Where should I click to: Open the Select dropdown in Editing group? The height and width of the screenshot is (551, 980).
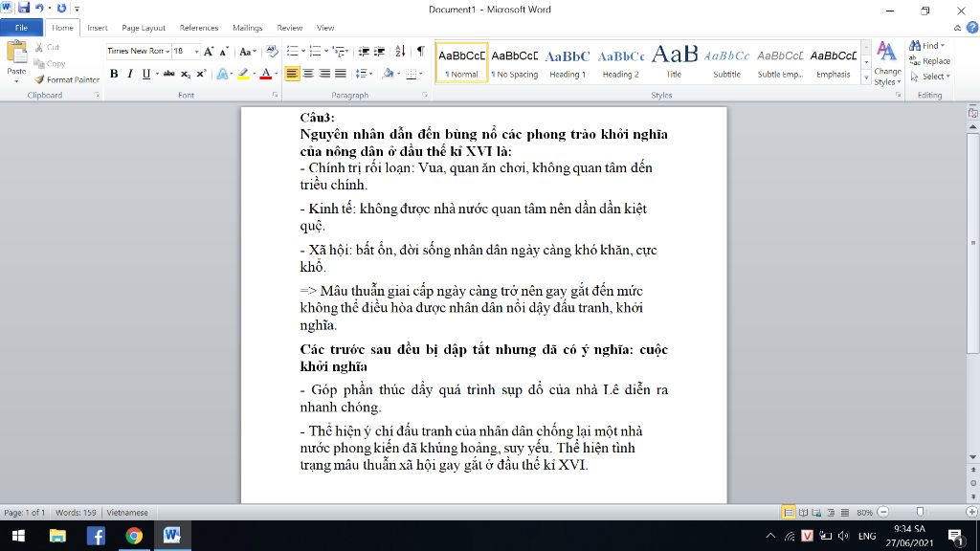click(x=930, y=77)
